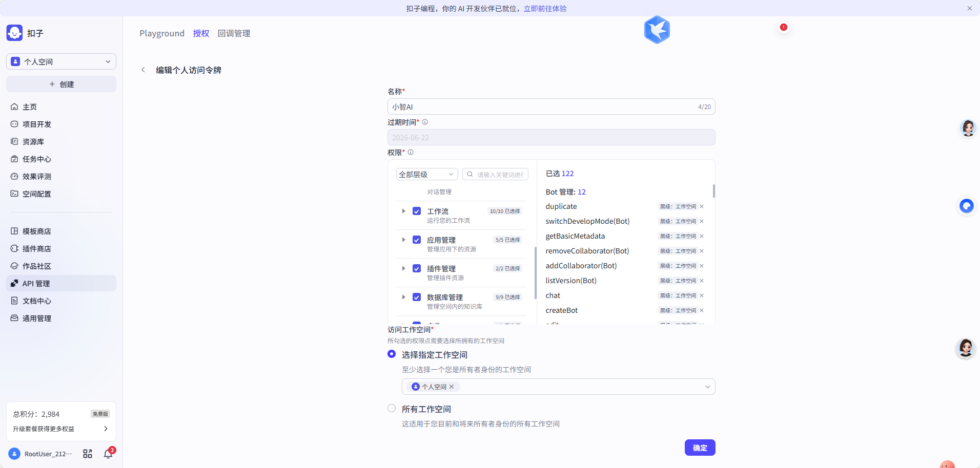The height and width of the screenshot is (468, 980).
Task: Click the lower assistant avatar on right edge
Action: click(966, 348)
